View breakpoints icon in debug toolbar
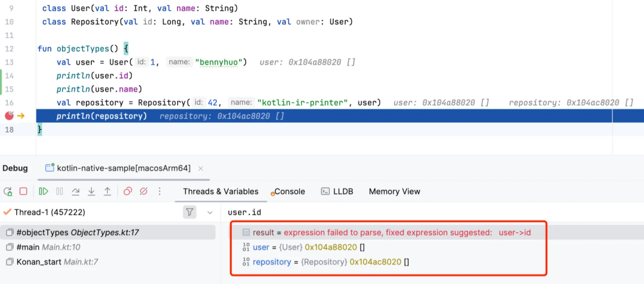This screenshot has height=284, width=644. pos(128,191)
